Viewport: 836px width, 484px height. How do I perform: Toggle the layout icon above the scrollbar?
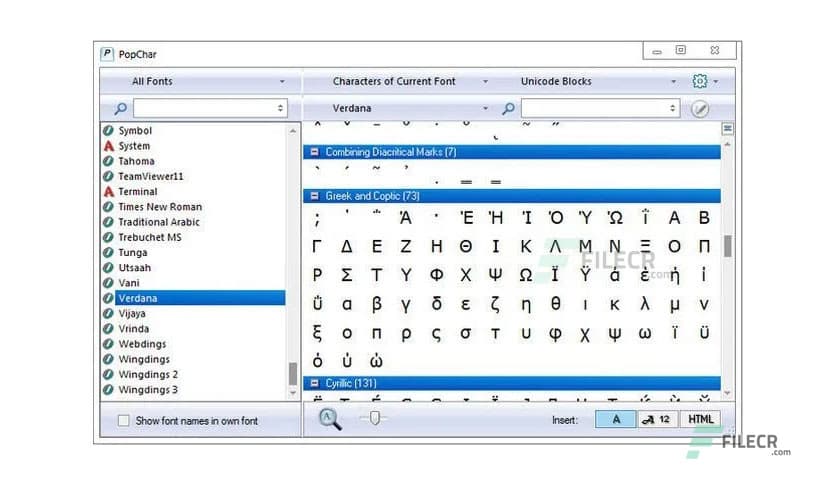pos(727,128)
